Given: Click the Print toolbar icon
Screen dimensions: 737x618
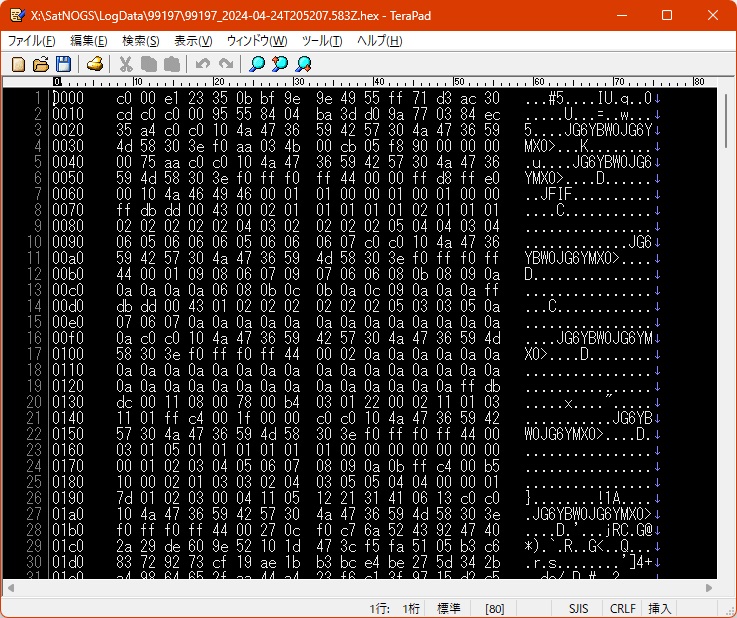Looking at the screenshot, I should click(95, 64).
